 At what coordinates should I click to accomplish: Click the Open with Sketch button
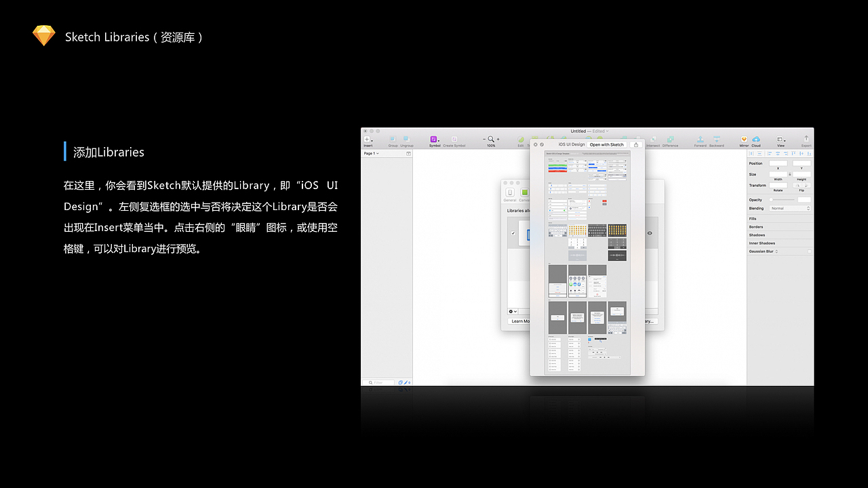(x=607, y=144)
